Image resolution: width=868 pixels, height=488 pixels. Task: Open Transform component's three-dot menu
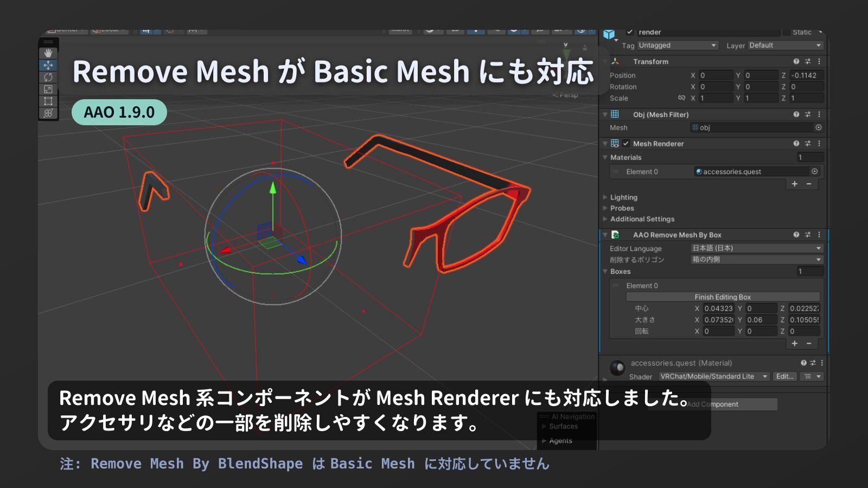pos(819,61)
